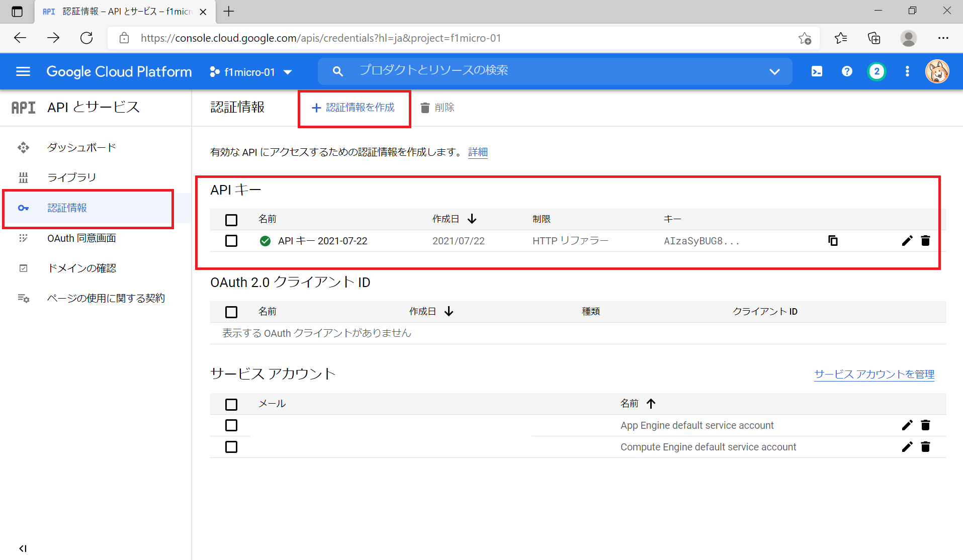
Task: Select all OAuth clients header checkbox
Action: coord(231,312)
